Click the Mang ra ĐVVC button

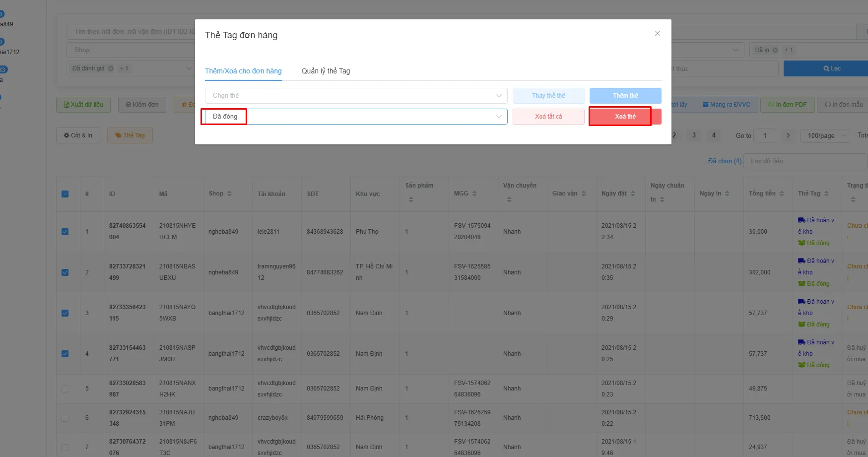pos(727,105)
